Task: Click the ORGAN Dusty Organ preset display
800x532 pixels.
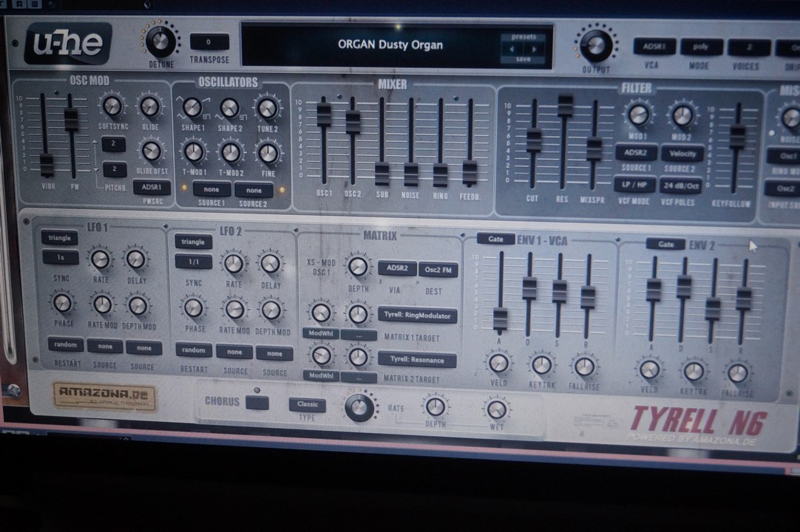Action: tap(390, 45)
